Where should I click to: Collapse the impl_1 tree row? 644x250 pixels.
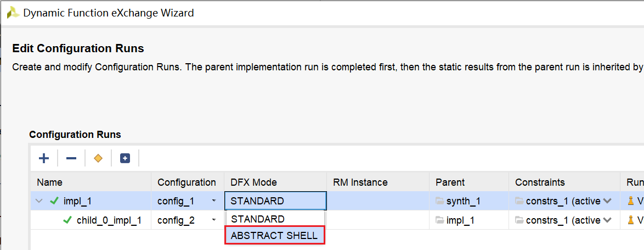pos(39,201)
